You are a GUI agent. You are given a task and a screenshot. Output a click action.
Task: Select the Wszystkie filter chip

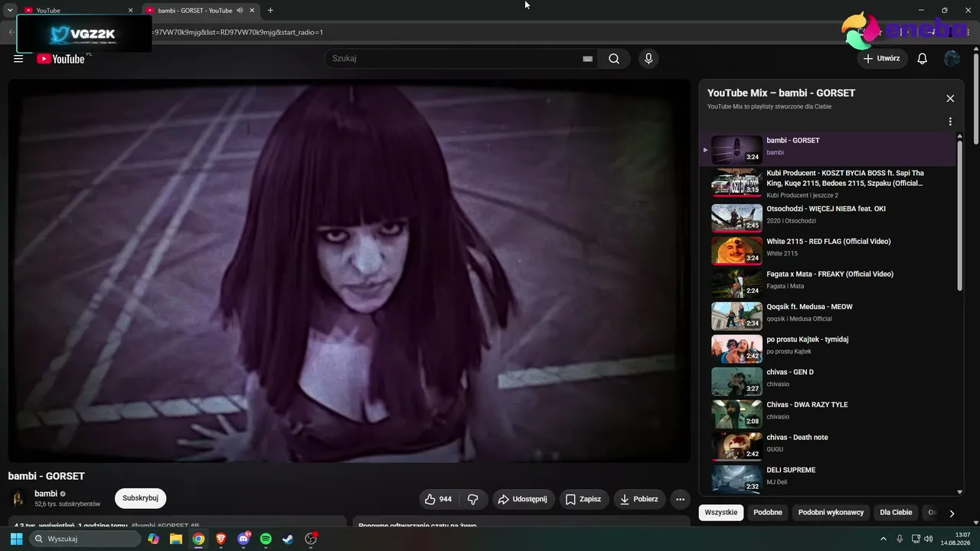click(721, 512)
